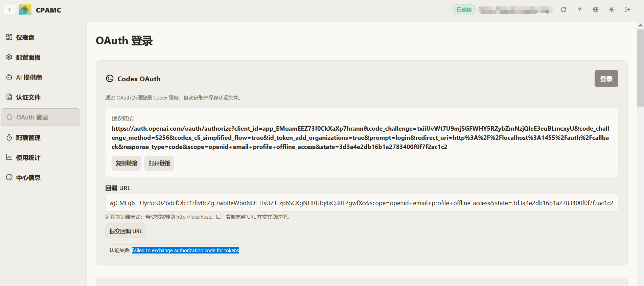Image resolution: width=644 pixels, height=286 pixels.
Task: Click the Codex OAuth section icon
Action: point(110,79)
